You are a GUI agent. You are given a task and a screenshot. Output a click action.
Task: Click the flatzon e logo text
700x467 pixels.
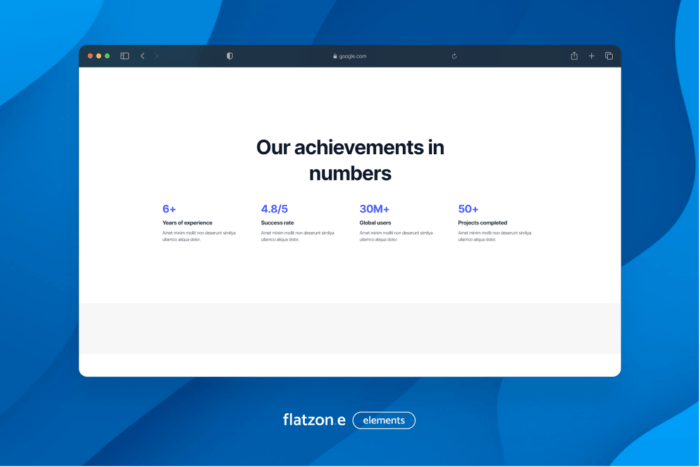(314, 420)
